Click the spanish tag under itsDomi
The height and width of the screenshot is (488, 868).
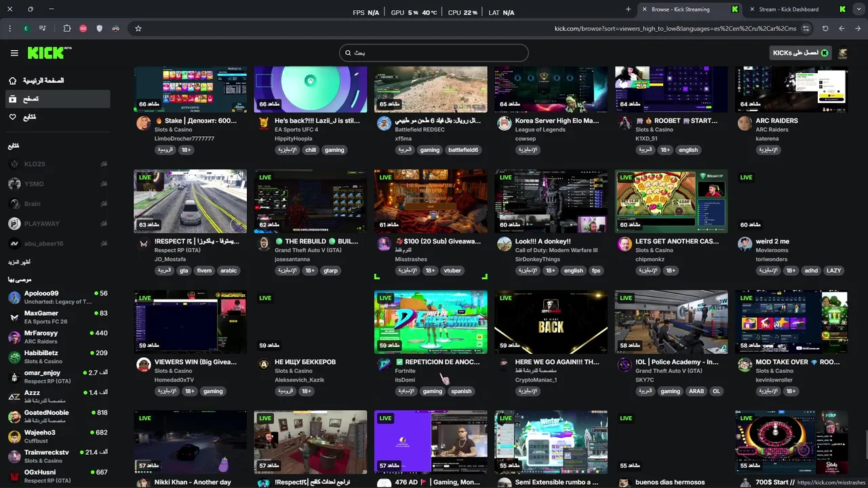pyautogui.click(x=461, y=391)
